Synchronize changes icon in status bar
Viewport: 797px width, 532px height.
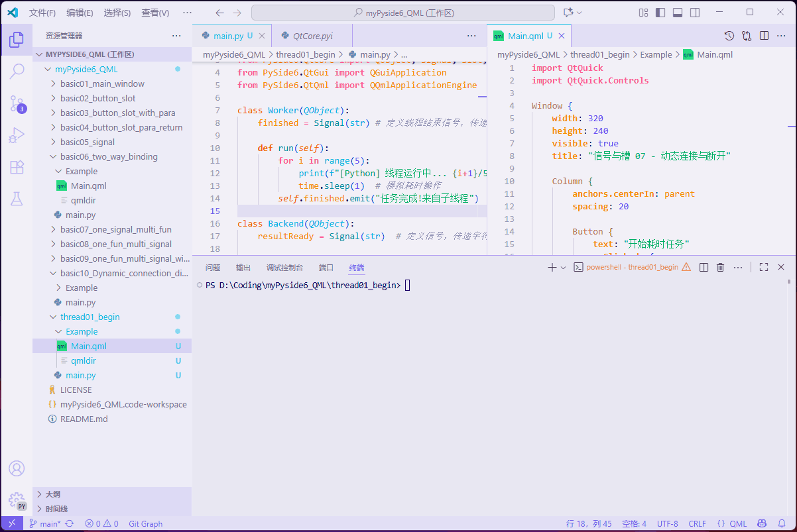click(x=69, y=523)
